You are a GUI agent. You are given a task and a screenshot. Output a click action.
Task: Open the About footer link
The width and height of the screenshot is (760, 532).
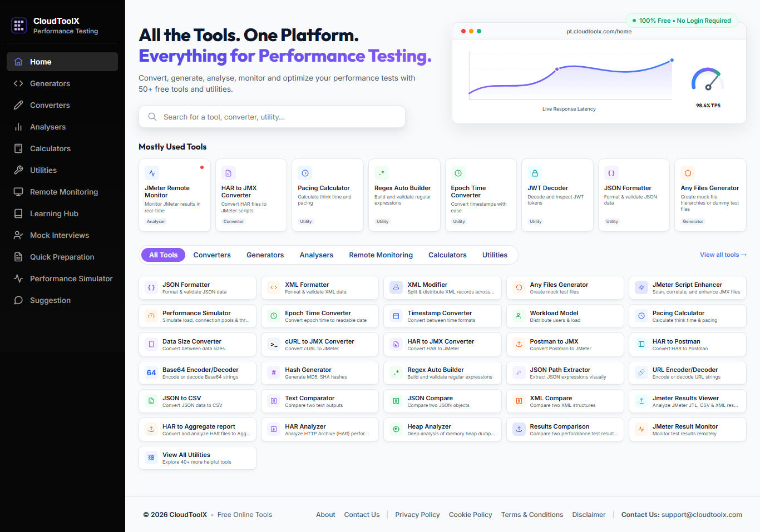point(325,515)
